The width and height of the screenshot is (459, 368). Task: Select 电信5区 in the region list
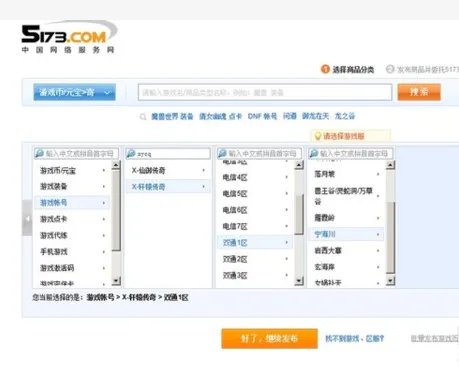(x=255, y=194)
